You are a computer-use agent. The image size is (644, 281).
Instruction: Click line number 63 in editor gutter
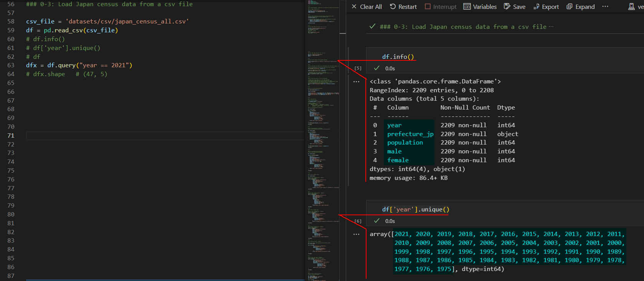click(x=11, y=65)
